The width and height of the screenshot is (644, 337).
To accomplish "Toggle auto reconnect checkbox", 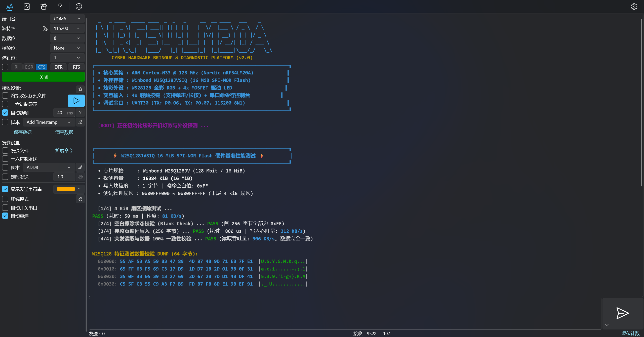I will (x=5, y=216).
